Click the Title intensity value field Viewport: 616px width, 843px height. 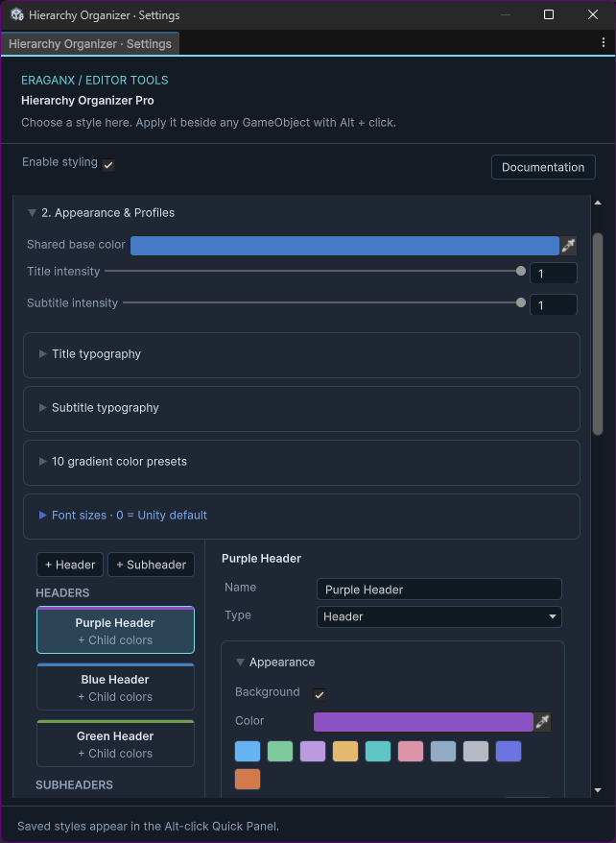tap(554, 273)
